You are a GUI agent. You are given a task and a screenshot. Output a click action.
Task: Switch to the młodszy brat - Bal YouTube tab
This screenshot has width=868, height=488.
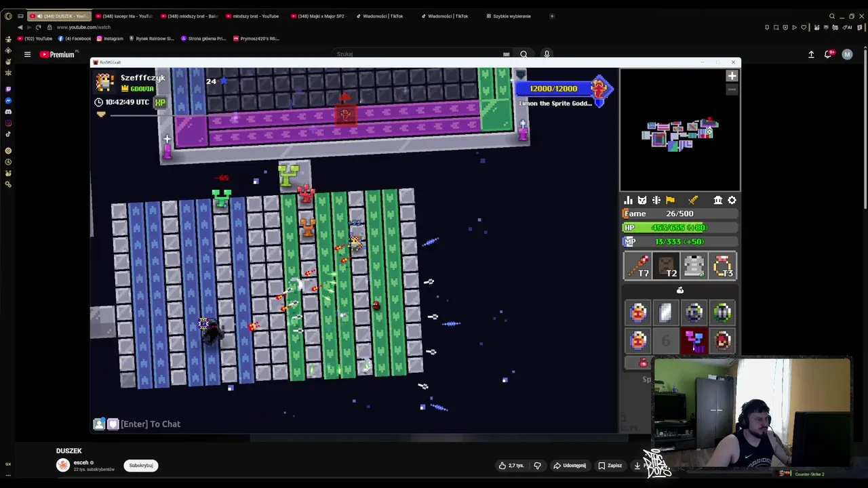tap(189, 16)
